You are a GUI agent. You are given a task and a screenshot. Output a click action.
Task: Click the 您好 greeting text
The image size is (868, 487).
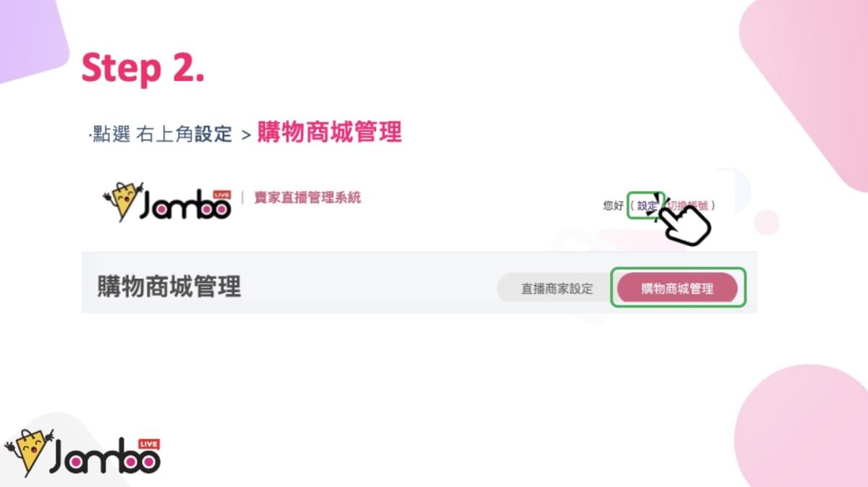coord(613,206)
